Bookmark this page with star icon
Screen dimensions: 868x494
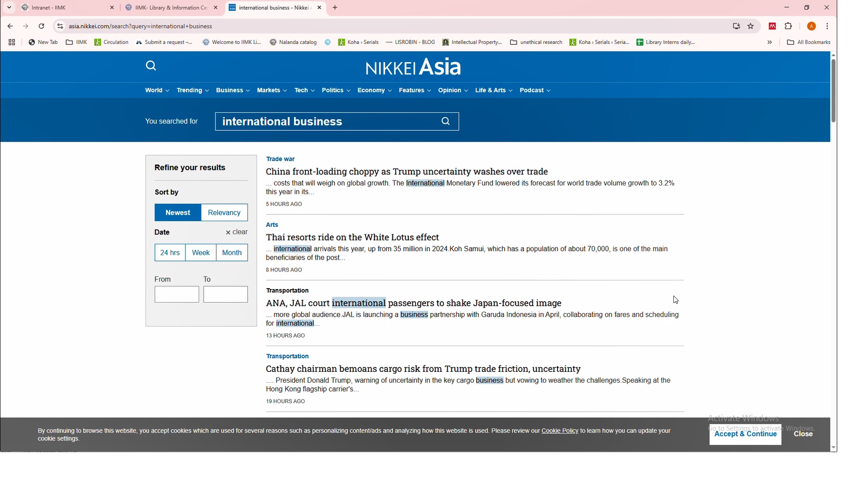[x=751, y=26]
